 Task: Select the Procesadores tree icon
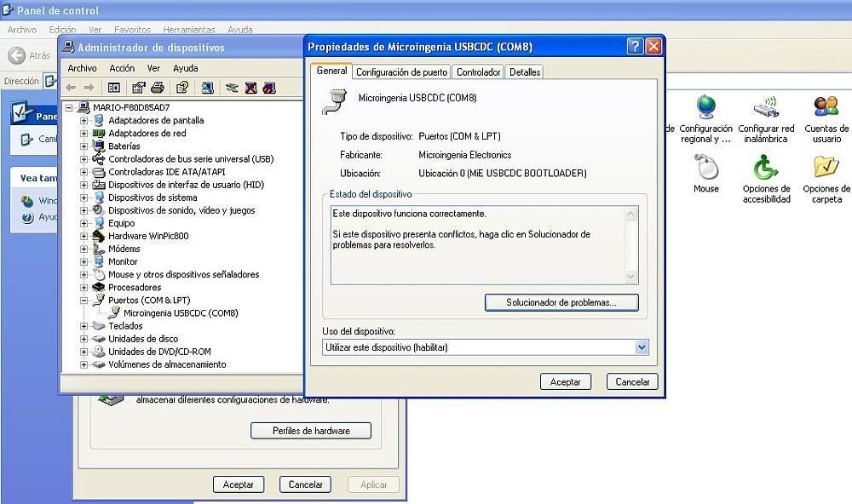click(99, 287)
